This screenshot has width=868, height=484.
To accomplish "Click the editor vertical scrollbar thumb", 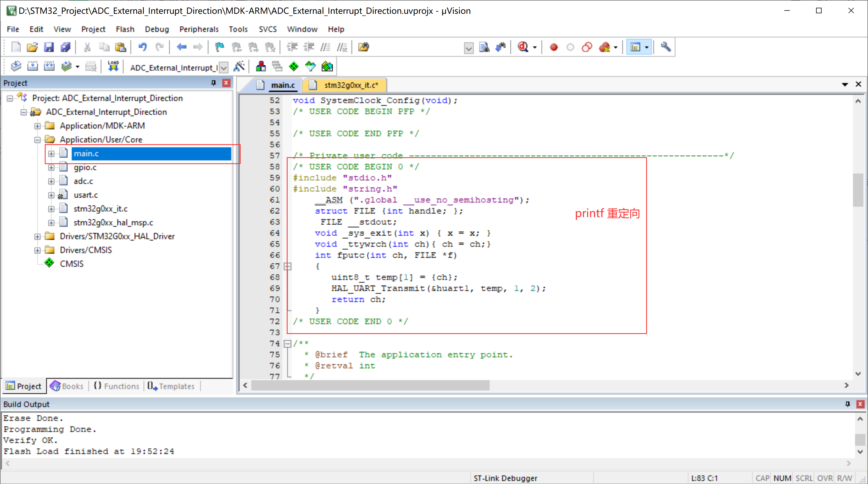I will click(x=858, y=190).
